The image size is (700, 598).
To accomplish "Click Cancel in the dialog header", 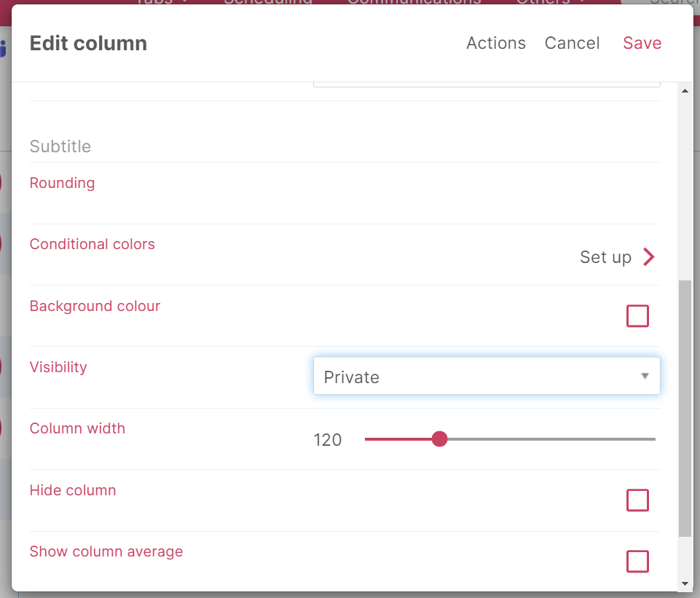I will [572, 43].
